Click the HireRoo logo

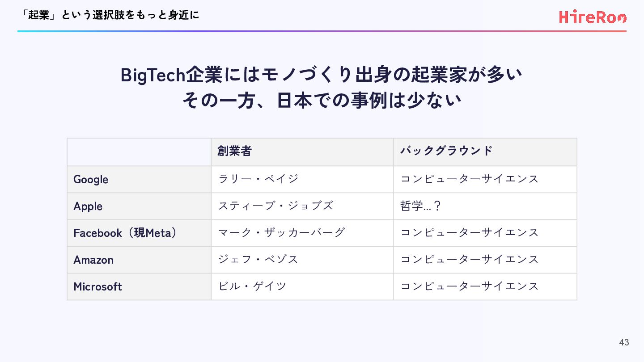tap(593, 17)
